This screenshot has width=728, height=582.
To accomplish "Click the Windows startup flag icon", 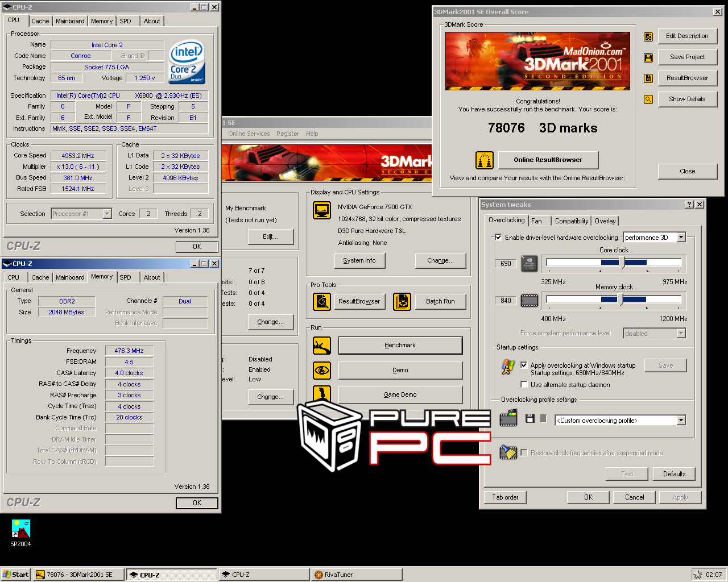I will point(508,367).
